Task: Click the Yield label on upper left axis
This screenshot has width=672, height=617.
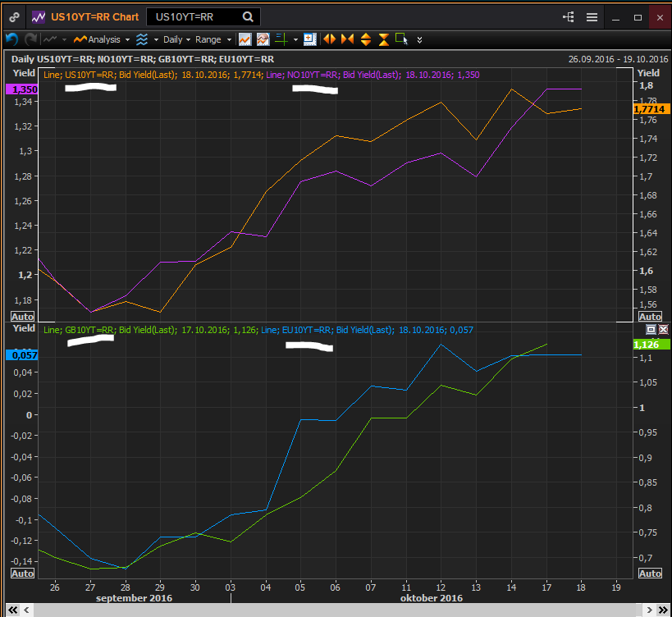Action: pyautogui.click(x=24, y=73)
